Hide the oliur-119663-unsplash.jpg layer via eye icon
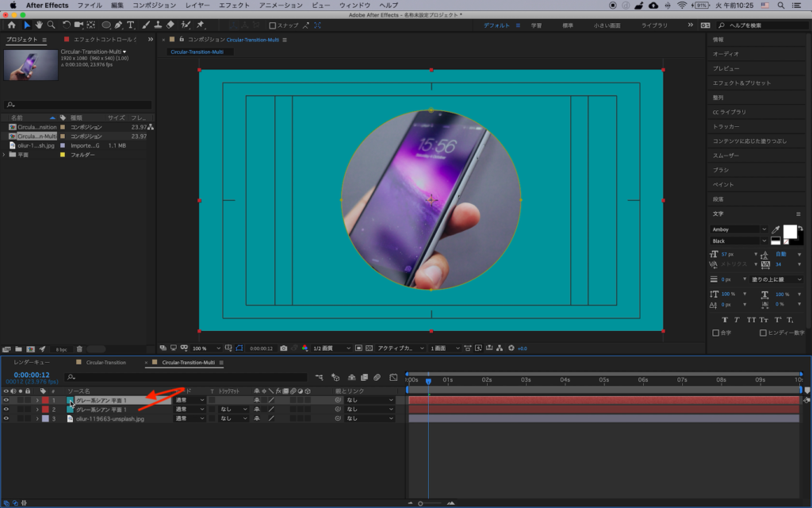This screenshot has width=812, height=508. point(6,418)
